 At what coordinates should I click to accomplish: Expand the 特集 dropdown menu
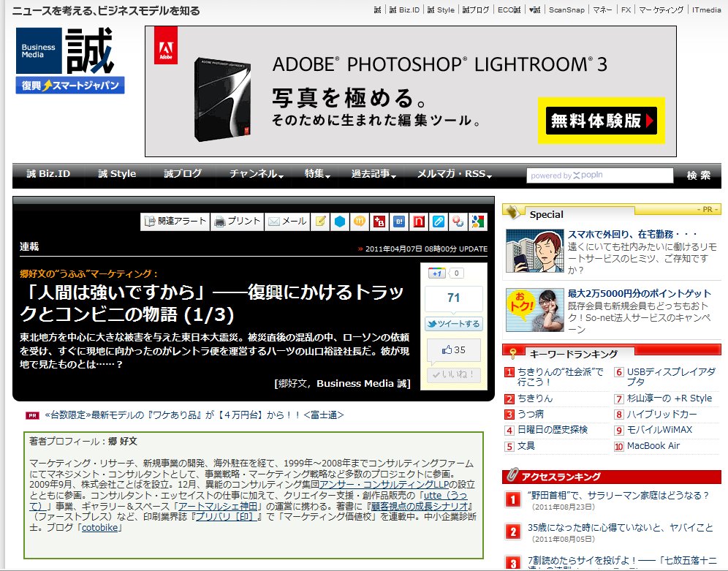(x=317, y=174)
